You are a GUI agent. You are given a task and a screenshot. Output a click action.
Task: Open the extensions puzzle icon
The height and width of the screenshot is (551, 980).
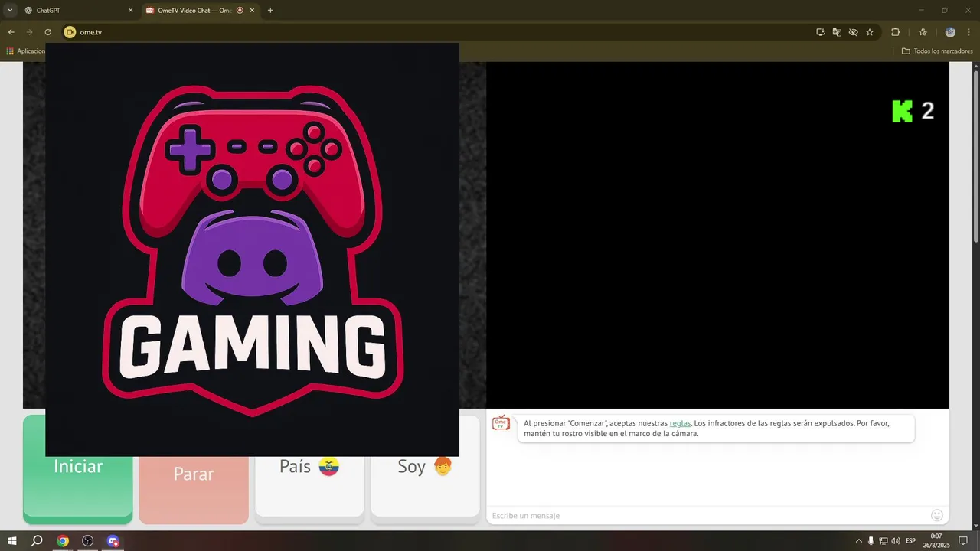tap(895, 32)
